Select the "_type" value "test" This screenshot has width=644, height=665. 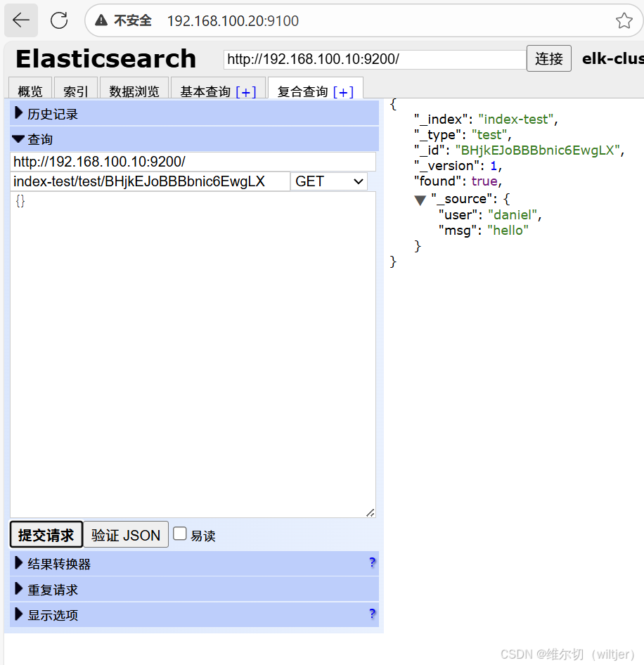coord(489,135)
